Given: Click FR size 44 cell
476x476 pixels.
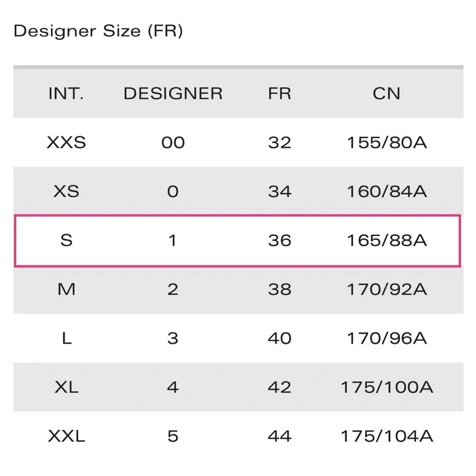Looking at the screenshot, I should pyautogui.click(x=279, y=436).
